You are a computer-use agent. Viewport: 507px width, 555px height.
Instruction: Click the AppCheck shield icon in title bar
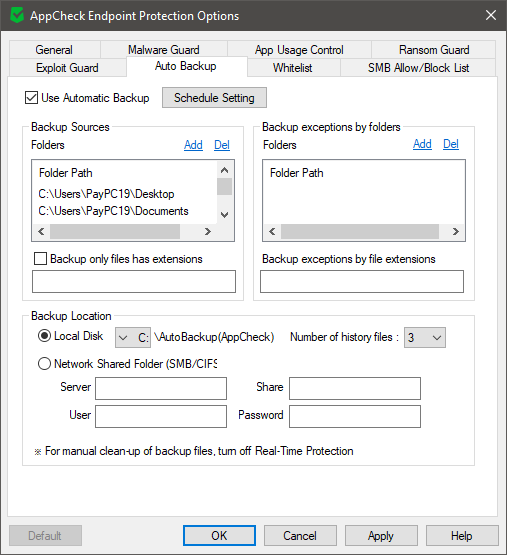coord(17,16)
